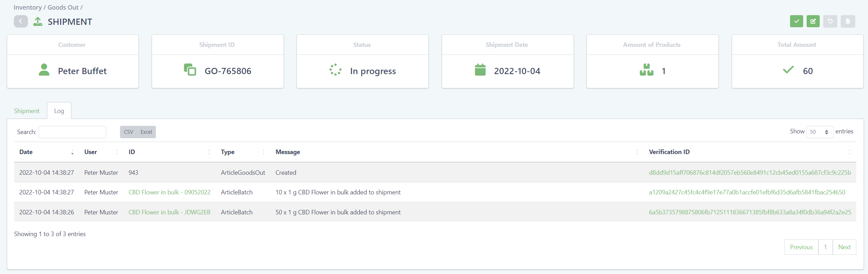The width and height of the screenshot is (868, 274).
Task: Click inside the log Search field
Action: tap(72, 132)
